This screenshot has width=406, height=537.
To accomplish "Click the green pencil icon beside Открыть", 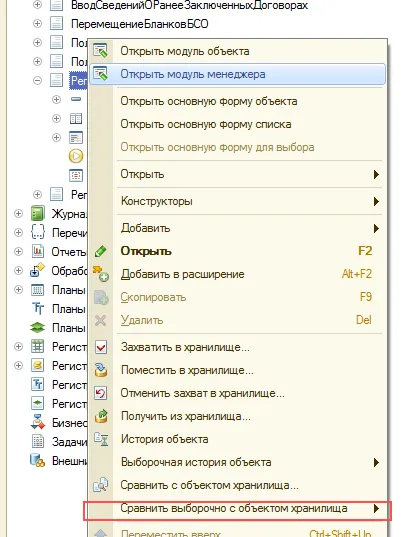I will 100,251.
